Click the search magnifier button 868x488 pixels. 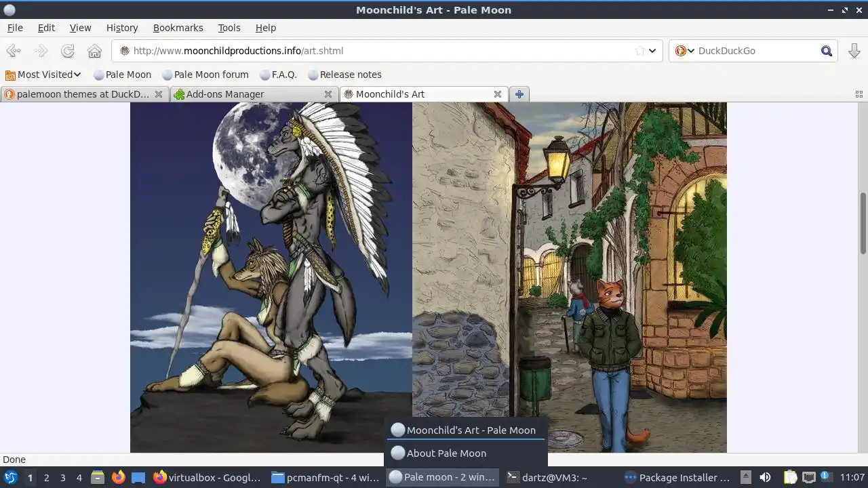827,51
